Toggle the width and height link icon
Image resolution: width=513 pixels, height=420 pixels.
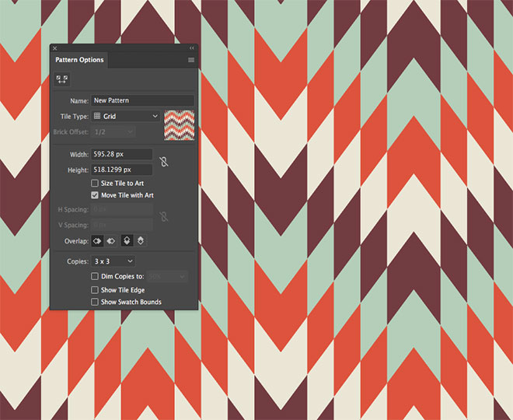[x=163, y=162]
